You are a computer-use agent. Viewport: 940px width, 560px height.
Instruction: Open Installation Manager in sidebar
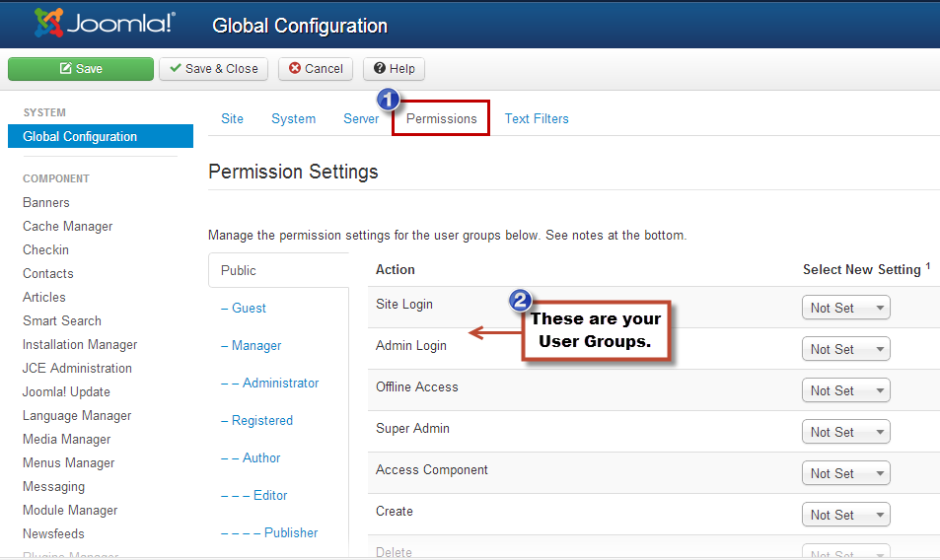tap(80, 344)
